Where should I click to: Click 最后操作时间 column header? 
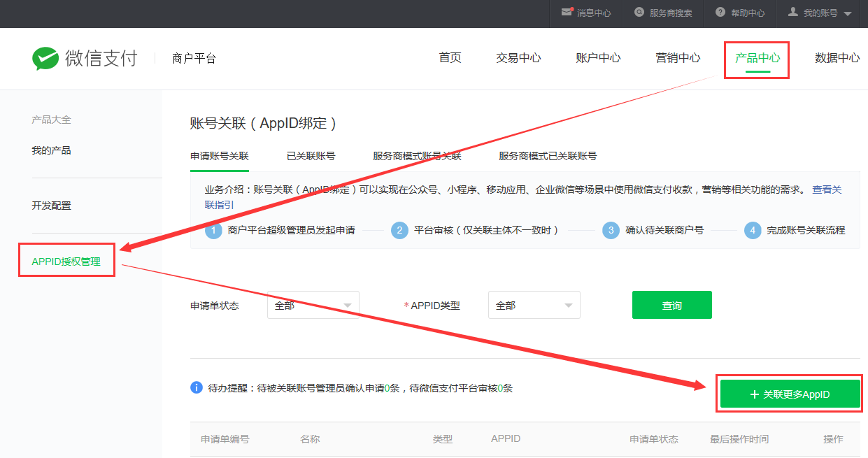click(739, 439)
